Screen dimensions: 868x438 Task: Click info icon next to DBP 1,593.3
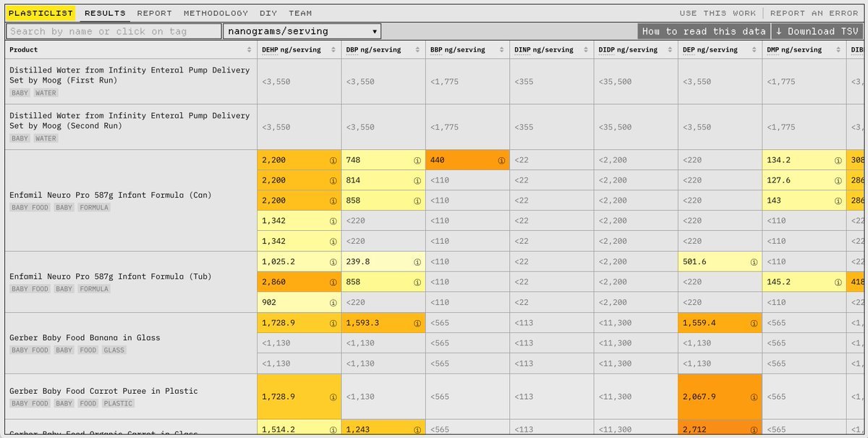(x=417, y=324)
